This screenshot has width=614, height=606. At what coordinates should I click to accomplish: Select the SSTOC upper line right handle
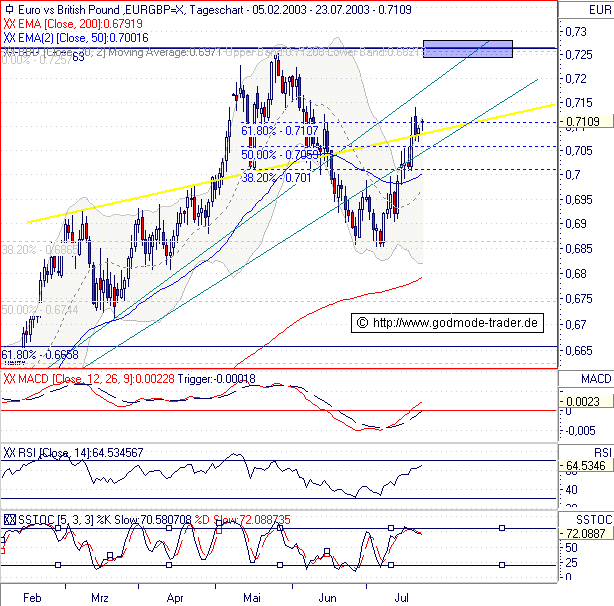[x=502, y=528]
